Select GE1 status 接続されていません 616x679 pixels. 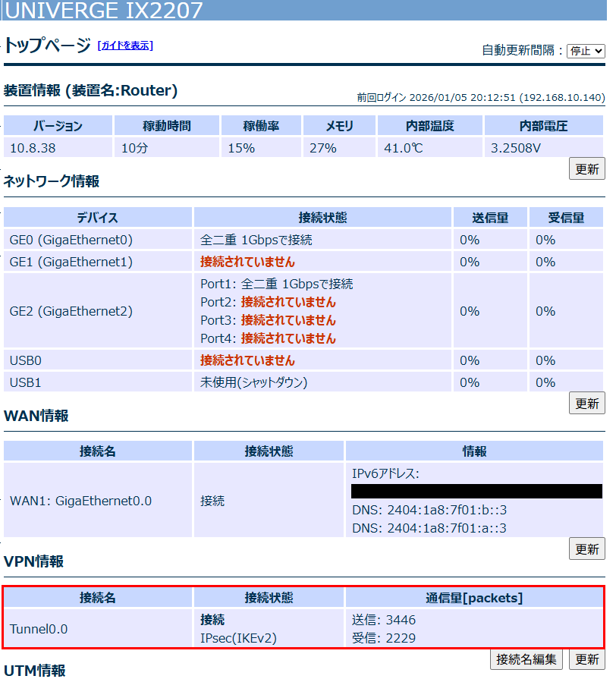[247, 262]
